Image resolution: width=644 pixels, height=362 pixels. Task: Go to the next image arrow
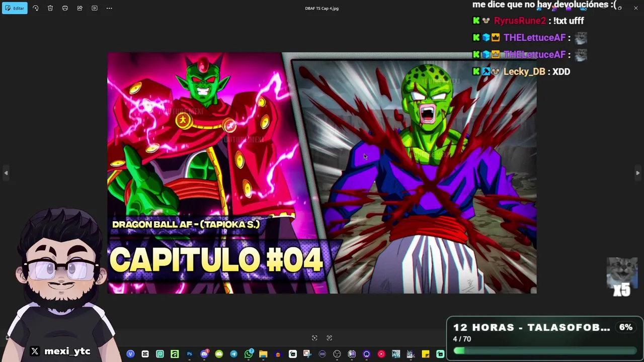(637, 173)
